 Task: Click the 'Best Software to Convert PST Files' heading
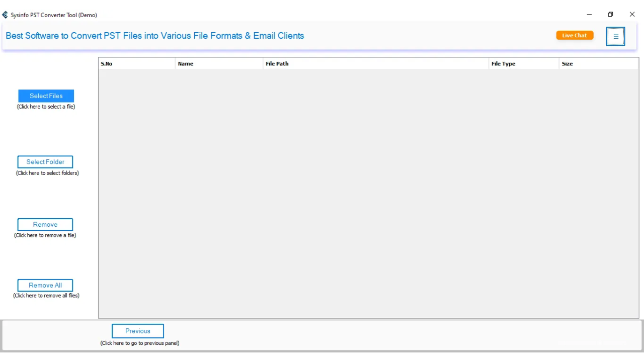pyautogui.click(x=155, y=36)
